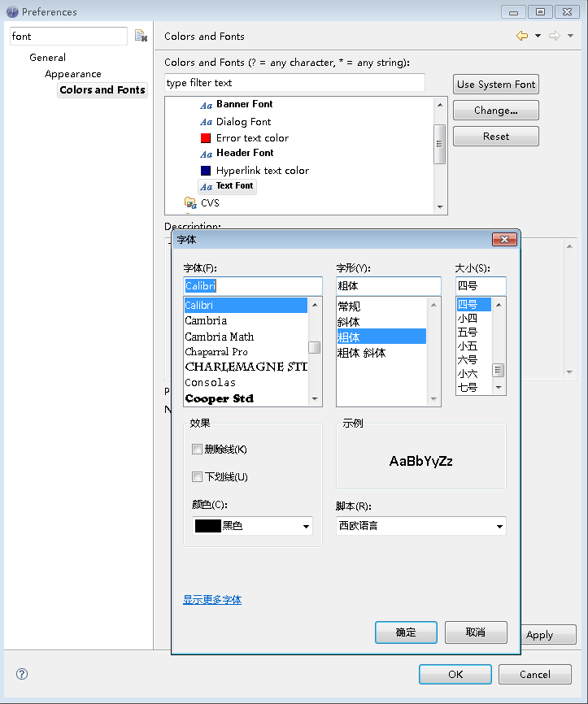Click the type filter text field
Viewport: 588px width, 704px height.
click(x=294, y=83)
